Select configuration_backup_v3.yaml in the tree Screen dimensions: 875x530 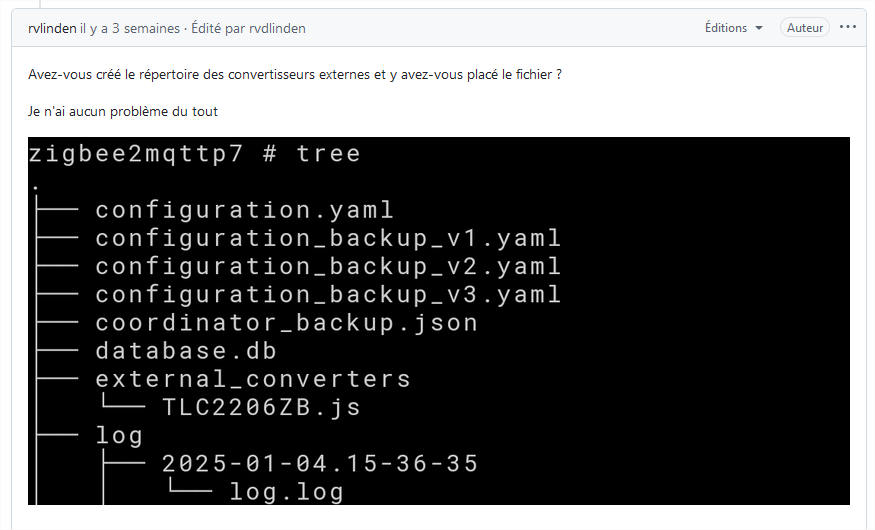click(x=328, y=295)
